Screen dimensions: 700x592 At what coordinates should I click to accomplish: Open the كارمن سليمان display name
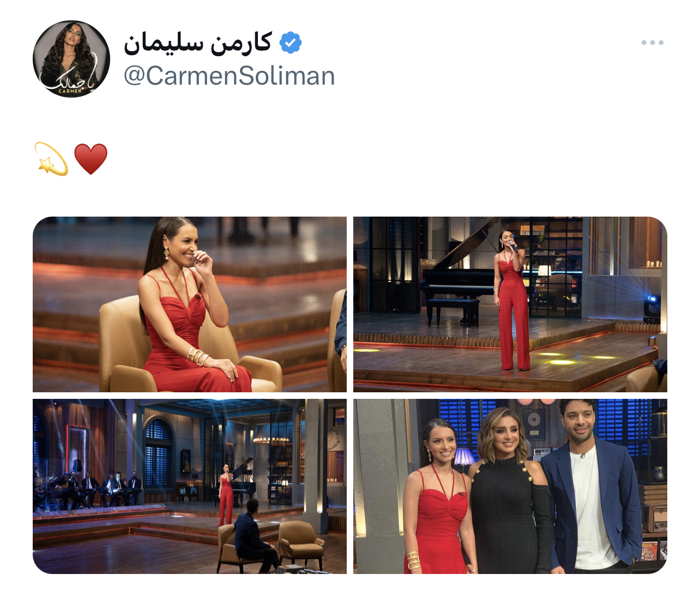click(x=198, y=43)
